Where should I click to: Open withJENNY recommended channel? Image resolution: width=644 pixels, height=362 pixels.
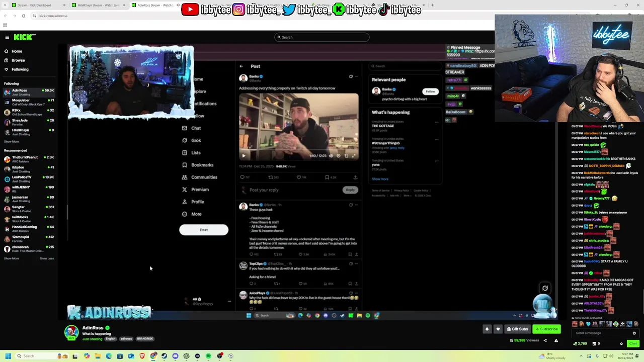pyautogui.click(x=29, y=189)
